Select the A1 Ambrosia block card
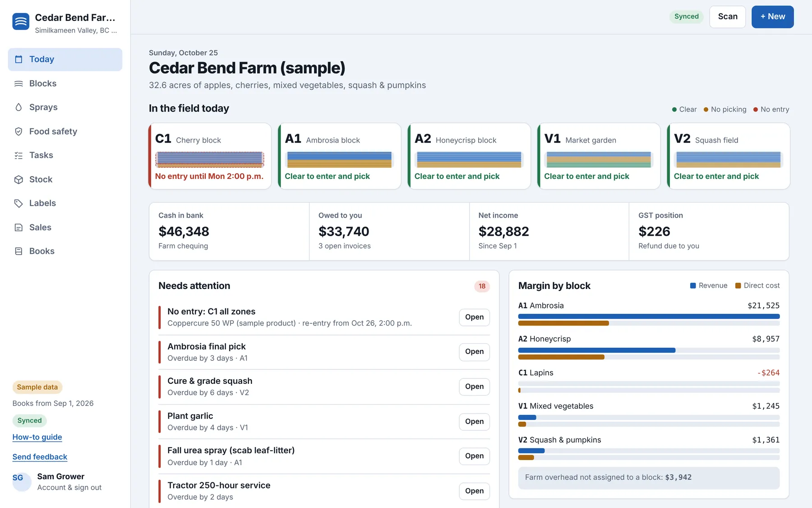Image resolution: width=812 pixels, height=508 pixels. [340, 156]
